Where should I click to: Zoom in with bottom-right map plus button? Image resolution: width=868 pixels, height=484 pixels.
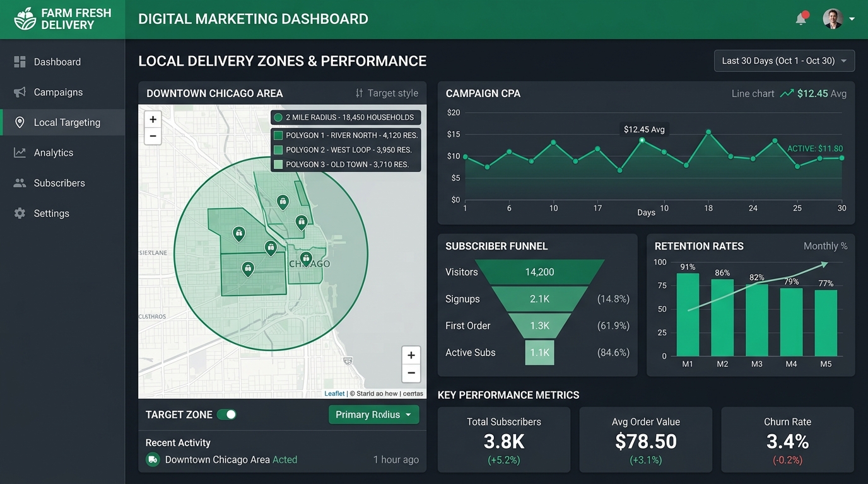click(411, 355)
